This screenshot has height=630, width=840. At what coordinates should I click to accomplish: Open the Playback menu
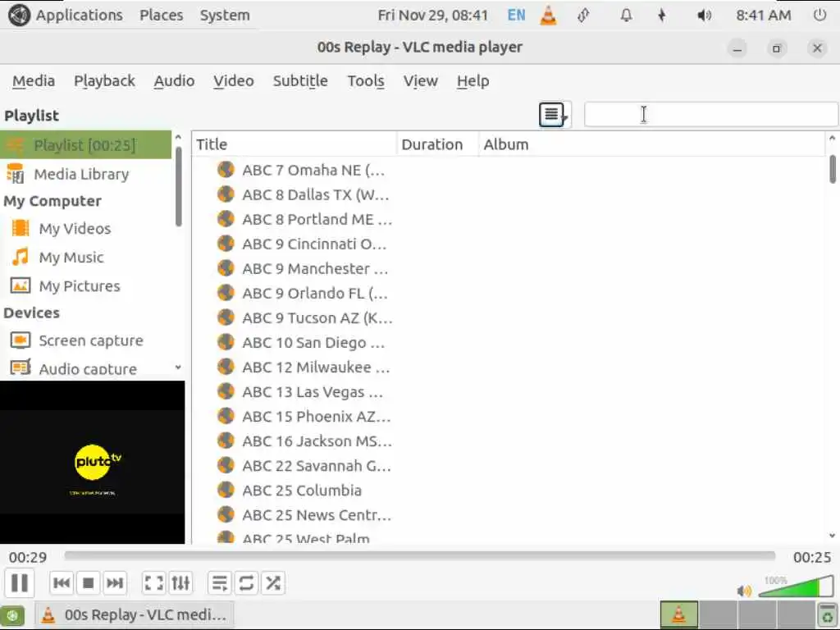pyautogui.click(x=104, y=81)
